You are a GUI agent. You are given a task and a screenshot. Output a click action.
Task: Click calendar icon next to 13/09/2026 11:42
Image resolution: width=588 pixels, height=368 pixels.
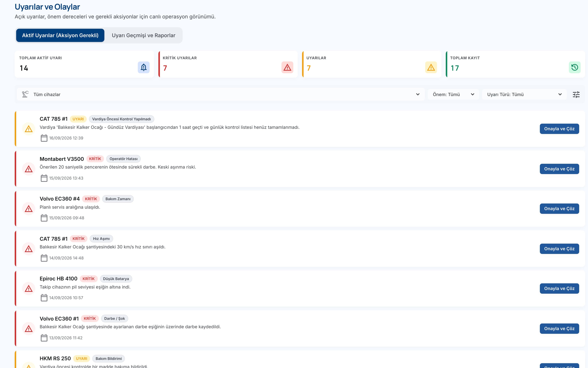44,338
